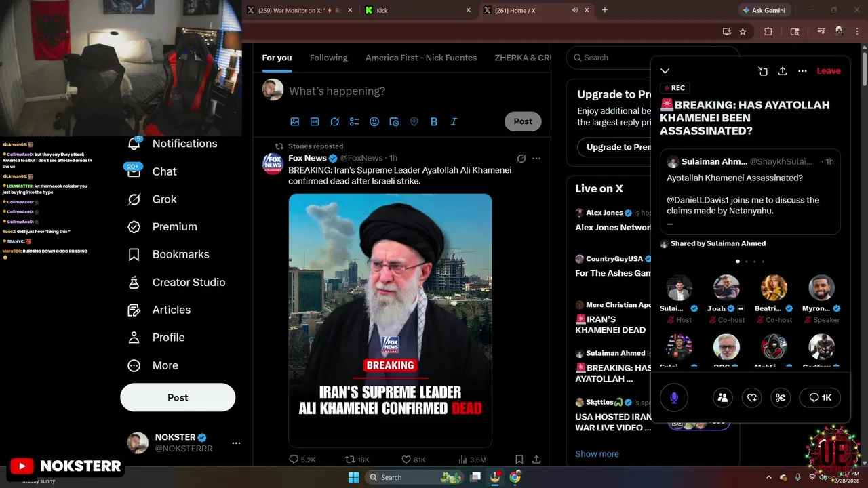Viewport: 868px width, 488px height.
Task: Open Creator Studio in the sidebar
Action: point(176,282)
